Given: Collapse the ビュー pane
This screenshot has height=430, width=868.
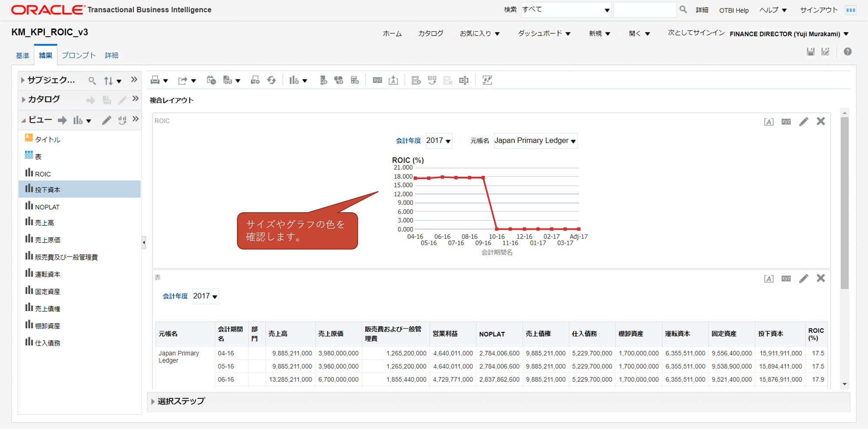Looking at the screenshot, I should click(x=23, y=121).
